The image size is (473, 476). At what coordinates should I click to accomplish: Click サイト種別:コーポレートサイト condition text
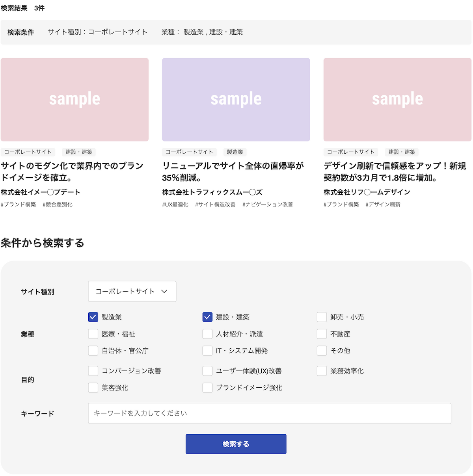point(98,32)
